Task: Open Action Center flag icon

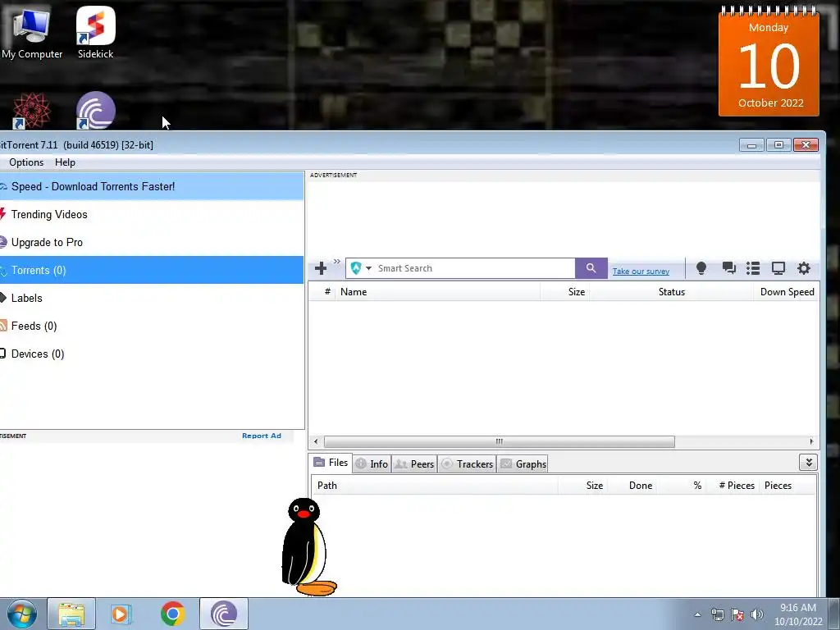Action: click(737, 615)
